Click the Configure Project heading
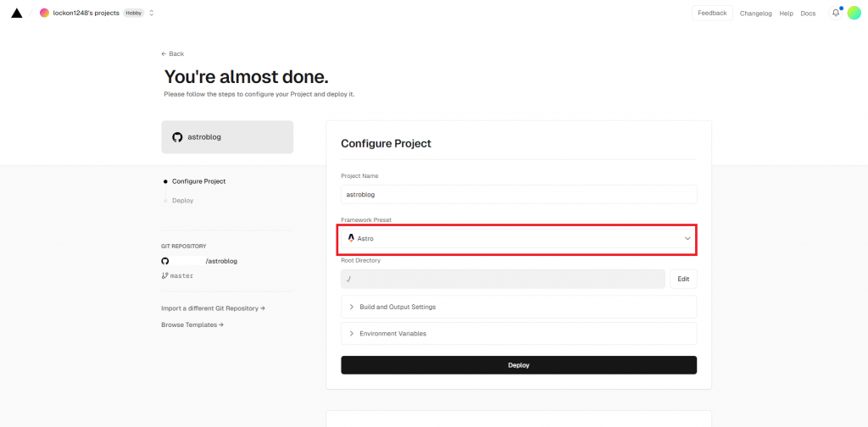 pyautogui.click(x=386, y=144)
